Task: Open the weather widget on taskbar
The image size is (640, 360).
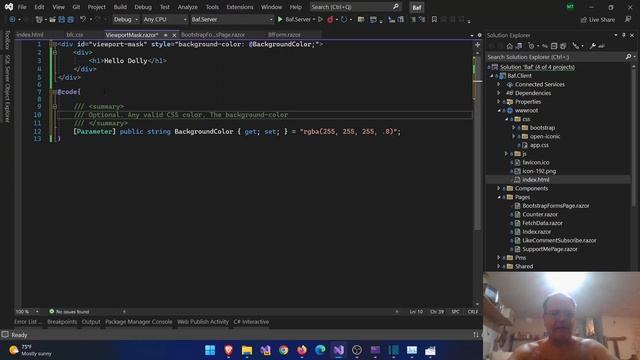Action: (31, 350)
